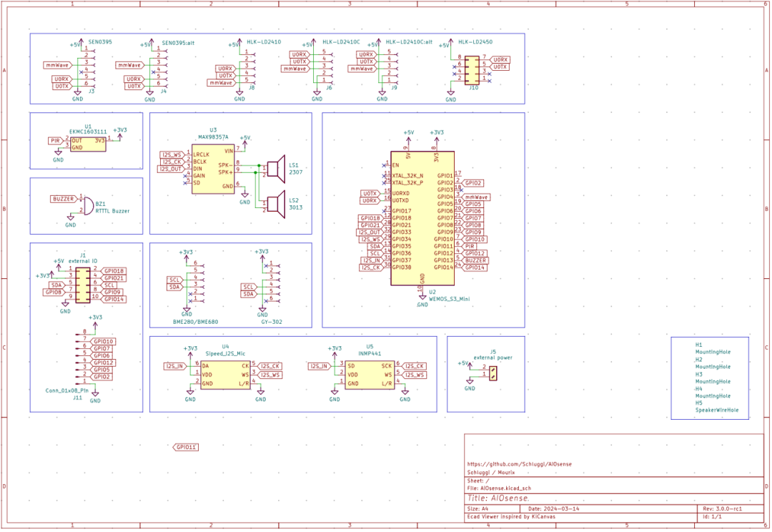772x532 pixels.
Task: Select the H5 SpeakerWireHole entry
Action: click(x=716, y=406)
